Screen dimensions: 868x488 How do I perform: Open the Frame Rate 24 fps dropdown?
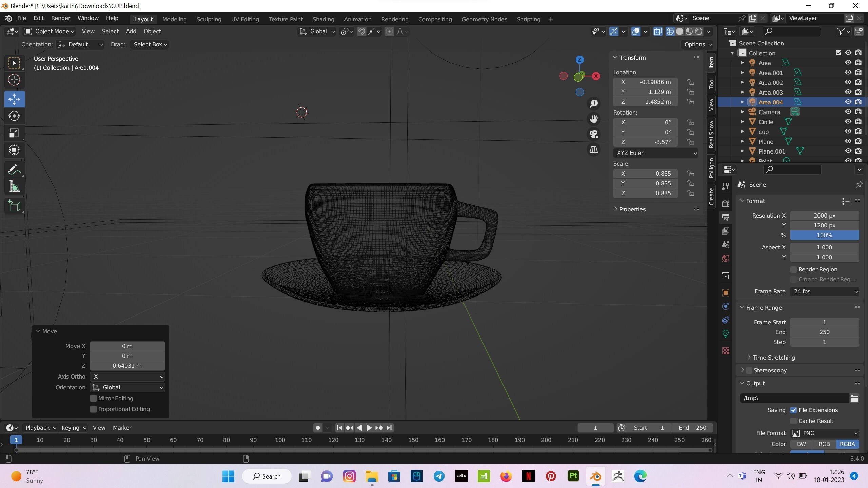click(824, 292)
